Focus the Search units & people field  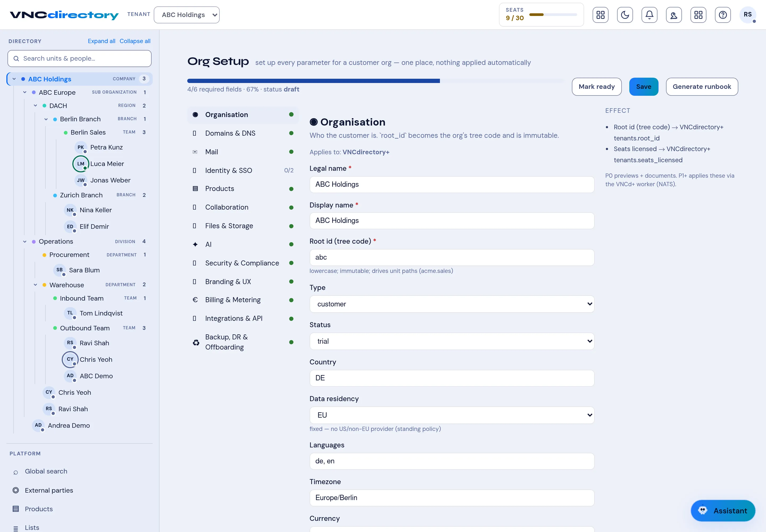[79, 59]
